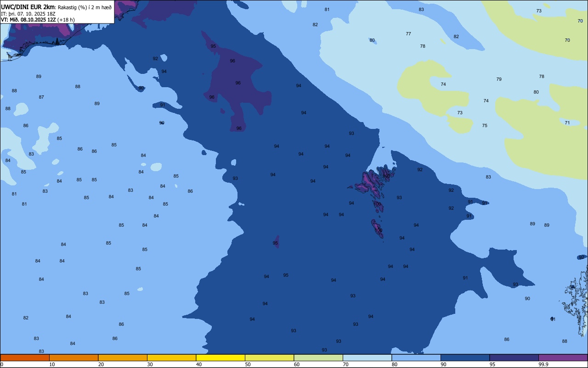
Task: Click the pale blue 70–80 legend segment
Action: [367, 357]
